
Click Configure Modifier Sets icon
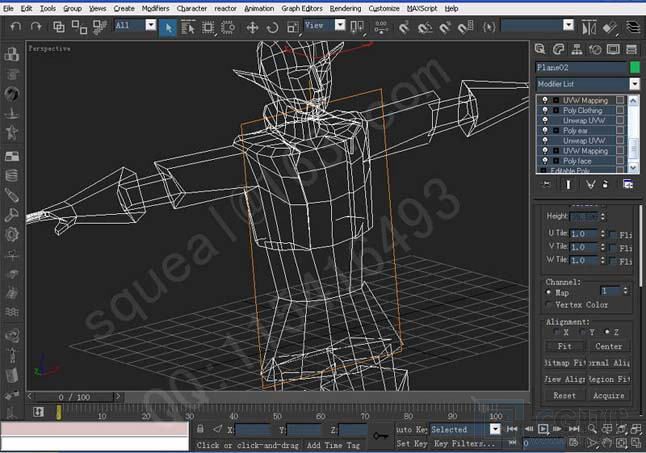click(x=628, y=184)
